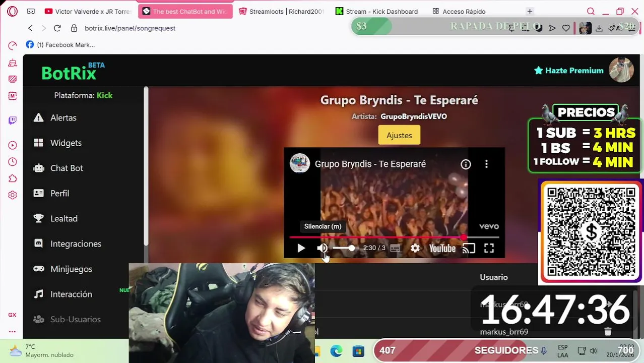Open the YouTube player three-dot menu

point(486,164)
